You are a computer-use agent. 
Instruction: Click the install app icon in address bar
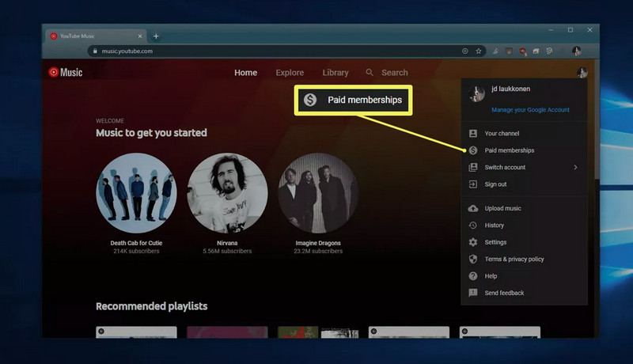(x=465, y=51)
